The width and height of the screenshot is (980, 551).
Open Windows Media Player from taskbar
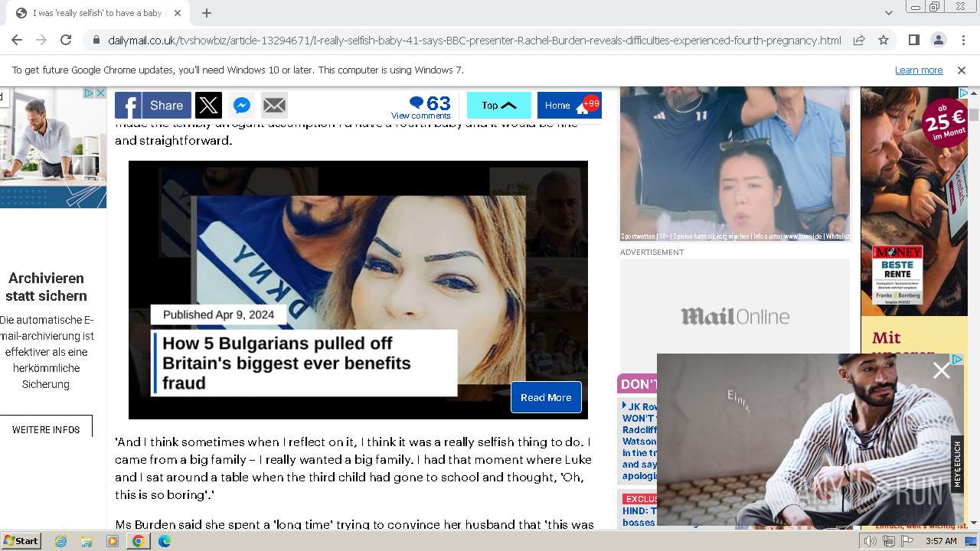[x=113, y=541]
